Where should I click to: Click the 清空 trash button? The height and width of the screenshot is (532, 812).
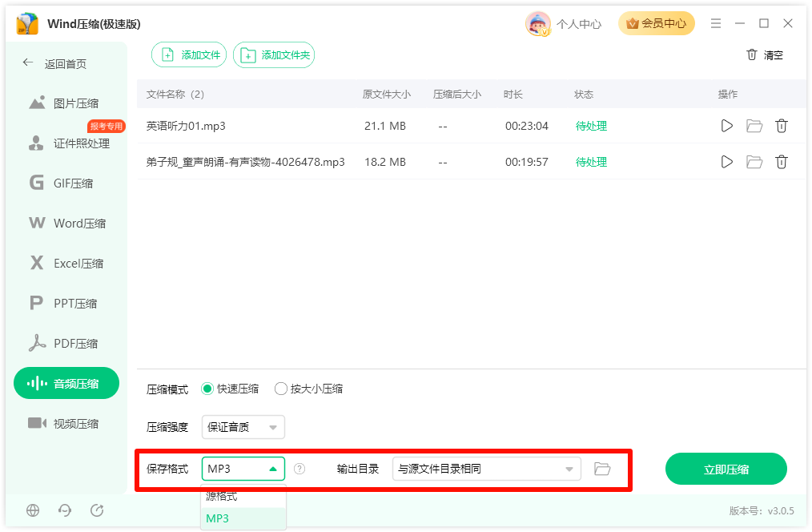click(x=765, y=55)
